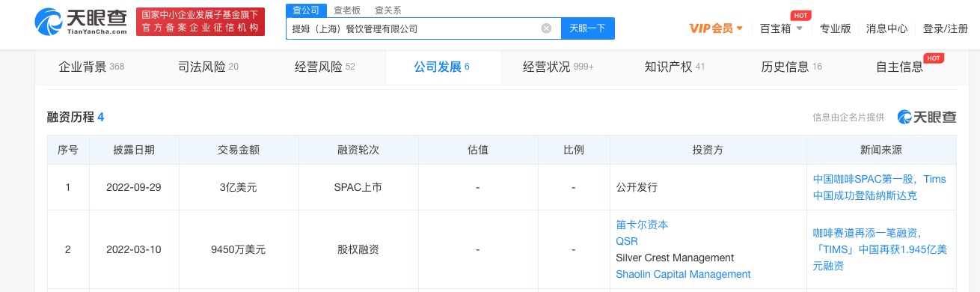Select the 查关系 search tab
Screen dimensions: 980x292
[388, 10]
